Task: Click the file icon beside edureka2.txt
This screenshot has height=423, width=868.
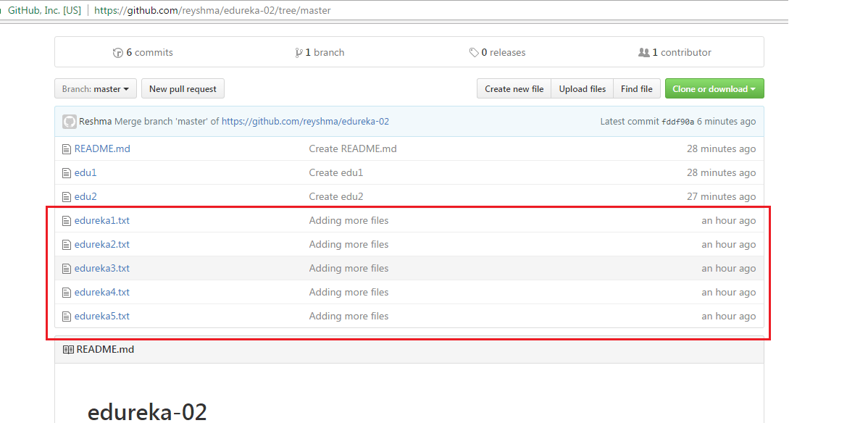Action: pyautogui.click(x=67, y=245)
